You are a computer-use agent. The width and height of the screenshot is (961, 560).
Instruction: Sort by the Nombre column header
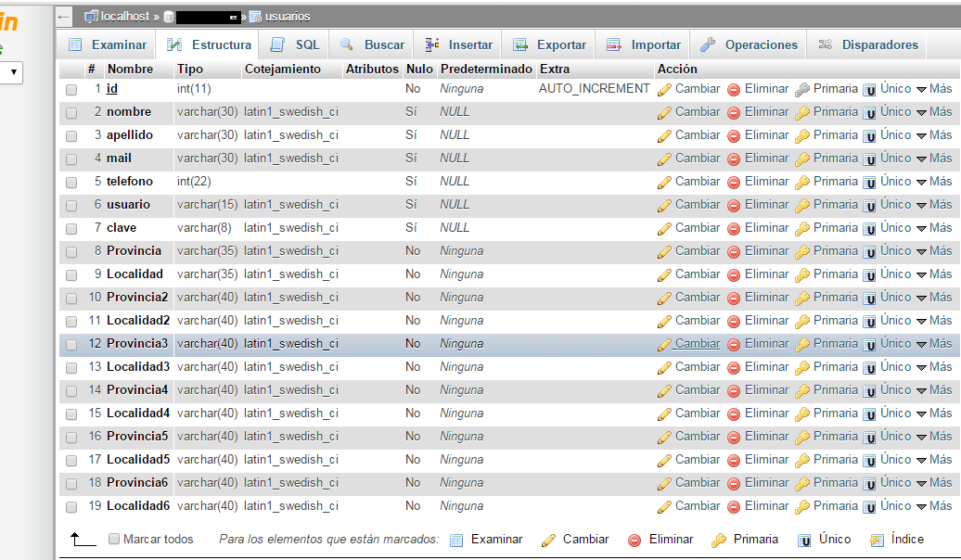click(x=130, y=70)
